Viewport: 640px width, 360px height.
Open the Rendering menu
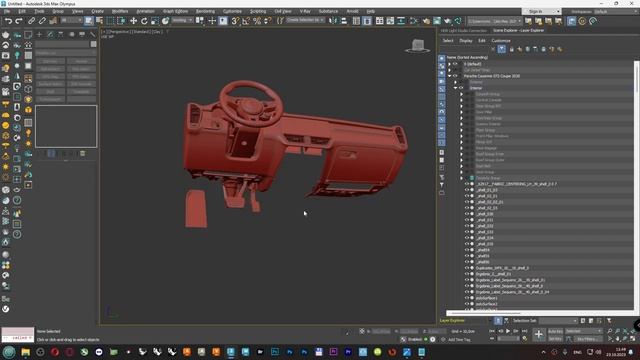point(205,11)
